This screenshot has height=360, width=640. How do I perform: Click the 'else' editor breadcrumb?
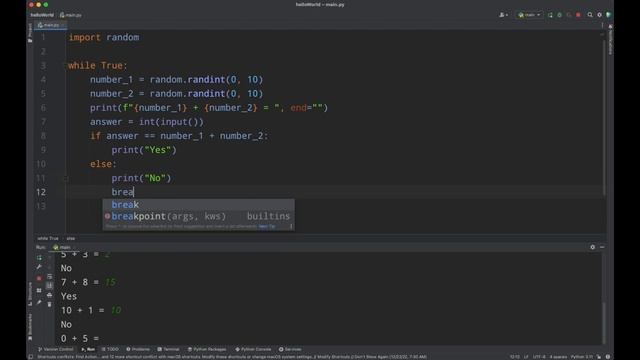(71, 238)
